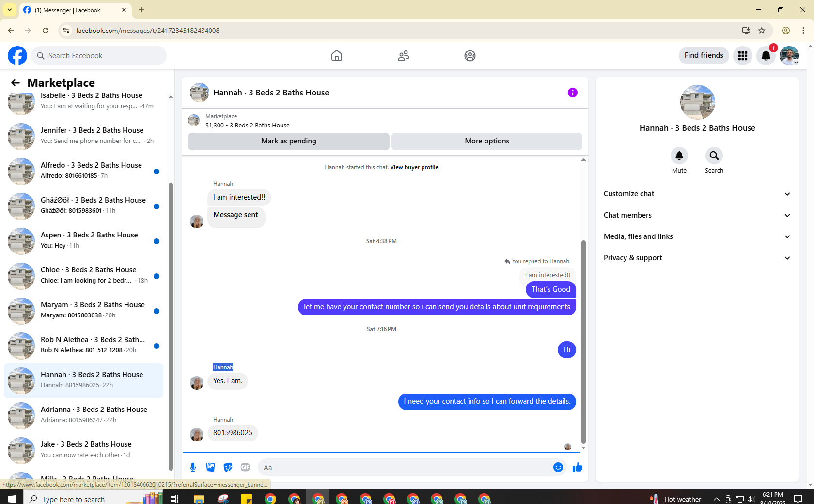Bookmark this page star icon
This screenshot has width=814, height=504.
click(x=762, y=31)
